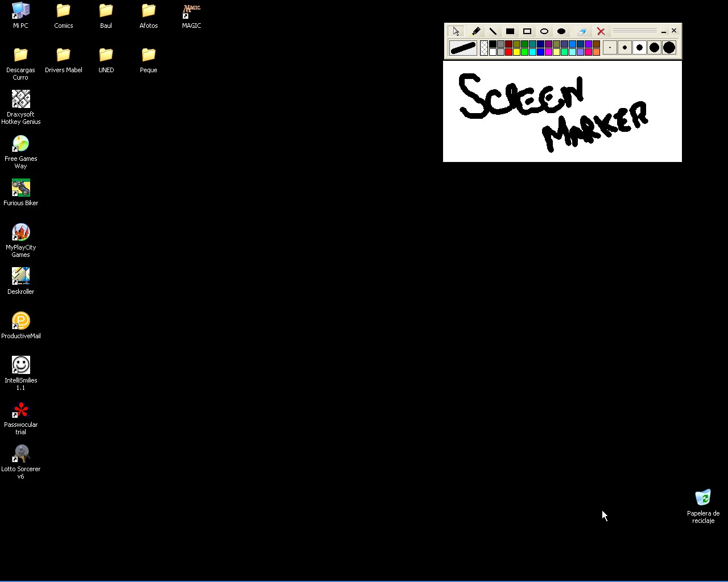
Task: Select the Lotto Sorcerer v6 shortcut
Action: tap(20, 462)
